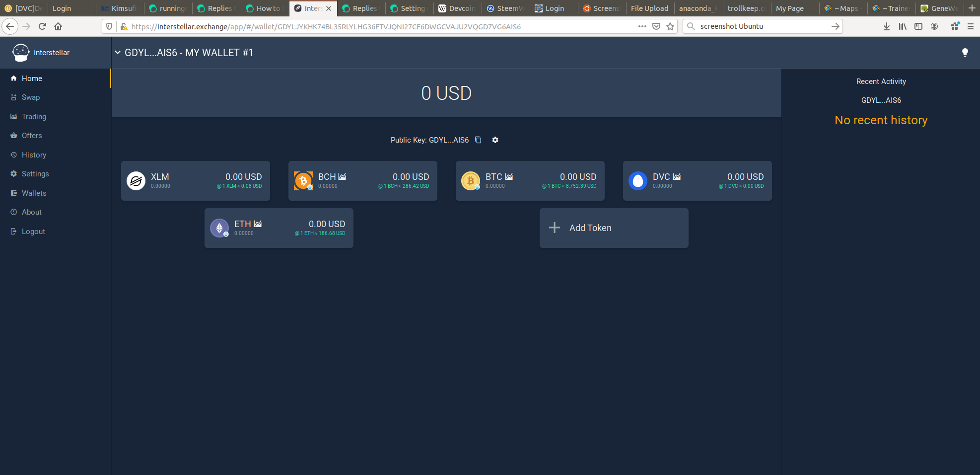The width and height of the screenshot is (980, 475).
Task: Toggle the light bulb theme icon
Action: [x=965, y=53]
